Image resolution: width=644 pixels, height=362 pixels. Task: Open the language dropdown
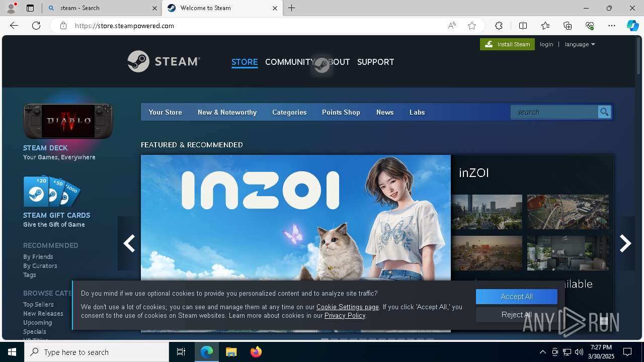(x=580, y=44)
